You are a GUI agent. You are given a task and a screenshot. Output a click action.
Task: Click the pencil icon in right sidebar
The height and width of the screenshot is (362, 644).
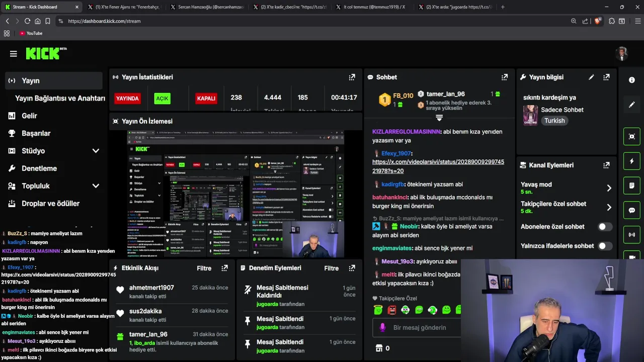pos(632,105)
